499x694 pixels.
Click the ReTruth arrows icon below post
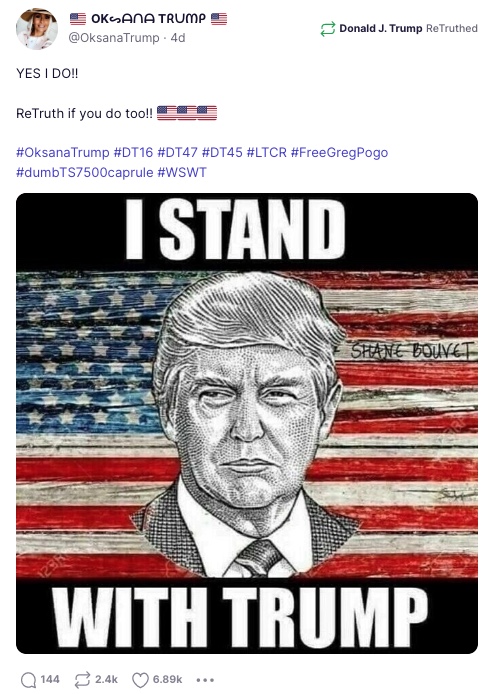[x=82, y=680]
